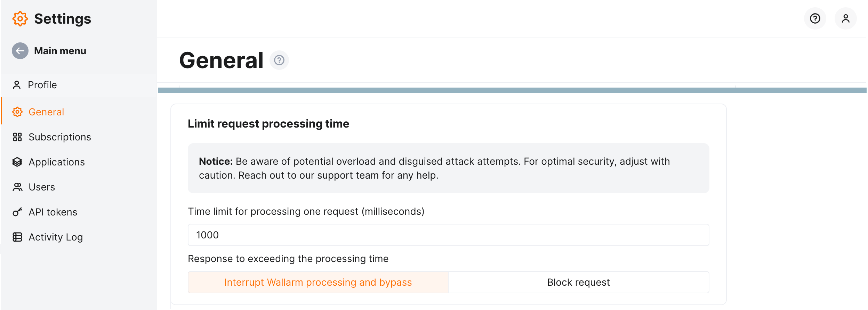Click the Settings gear icon at top left
The height and width of the screenshot is (310, 868).
coord(20,19)
